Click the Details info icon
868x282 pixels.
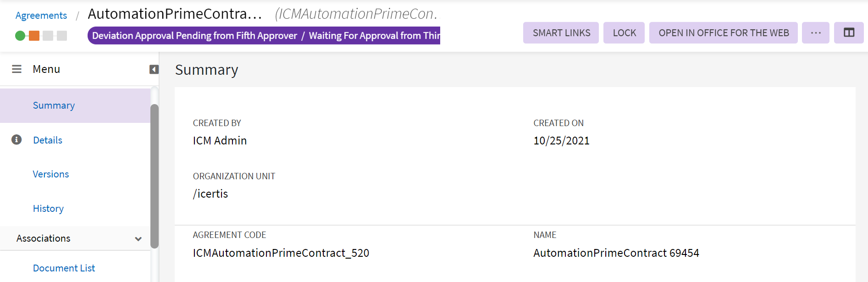[x=17, y=140]
